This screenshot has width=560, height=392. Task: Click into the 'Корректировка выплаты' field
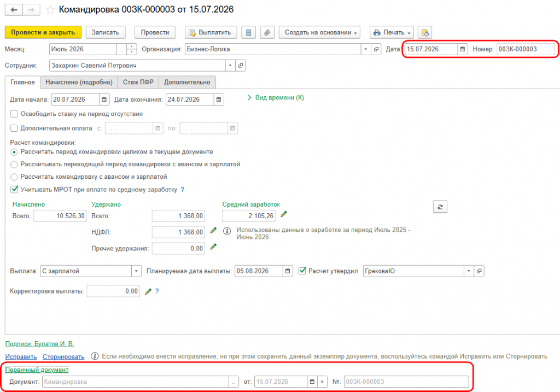tap(113, 291)
